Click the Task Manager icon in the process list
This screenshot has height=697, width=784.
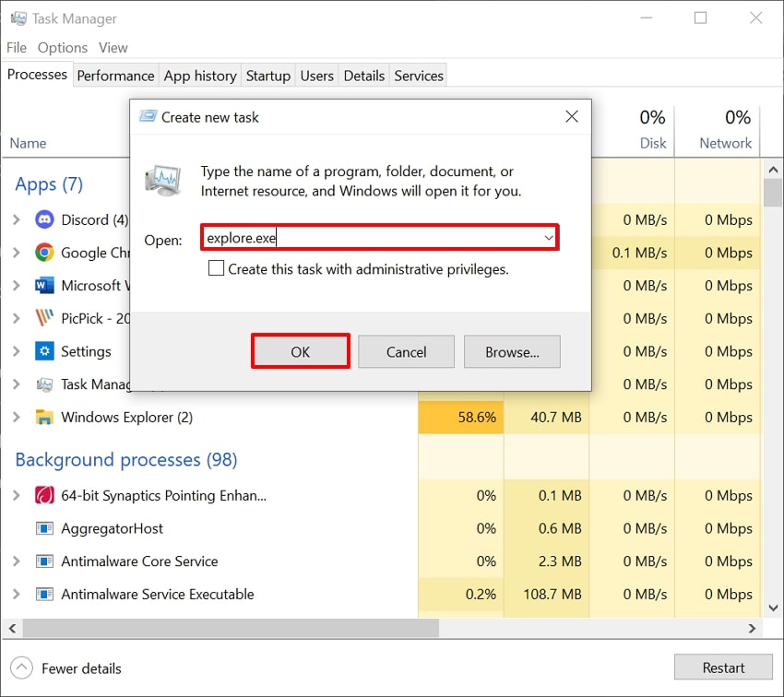click(44, 384)
